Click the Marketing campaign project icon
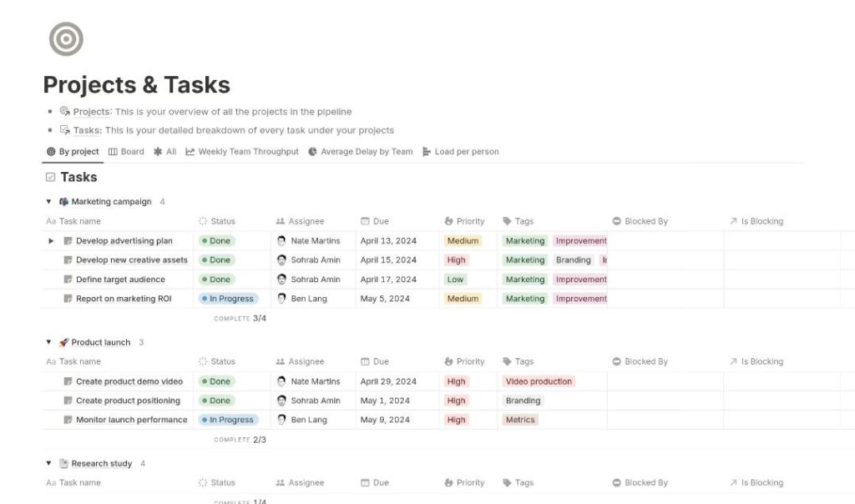The image size is (855, 504). (63, 202)
